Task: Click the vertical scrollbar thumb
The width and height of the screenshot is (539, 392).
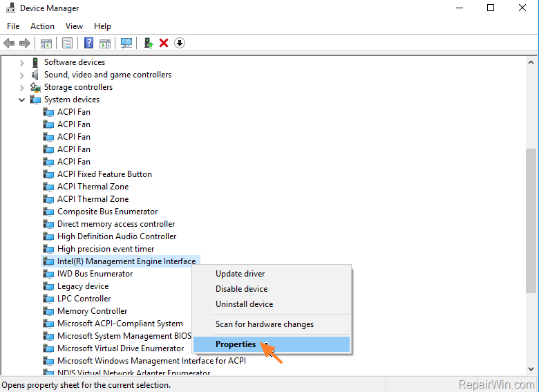Action: pyautogui.click(x=531, y=221)
